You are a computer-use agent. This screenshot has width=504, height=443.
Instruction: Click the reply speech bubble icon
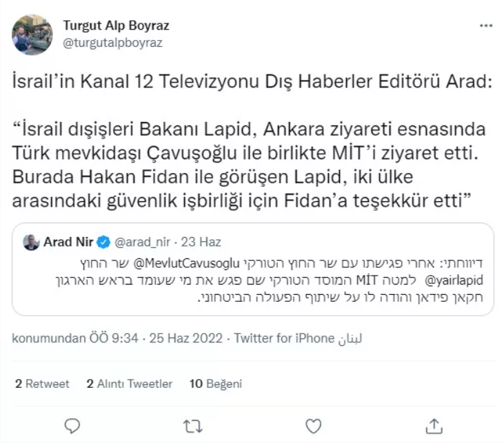73,422
